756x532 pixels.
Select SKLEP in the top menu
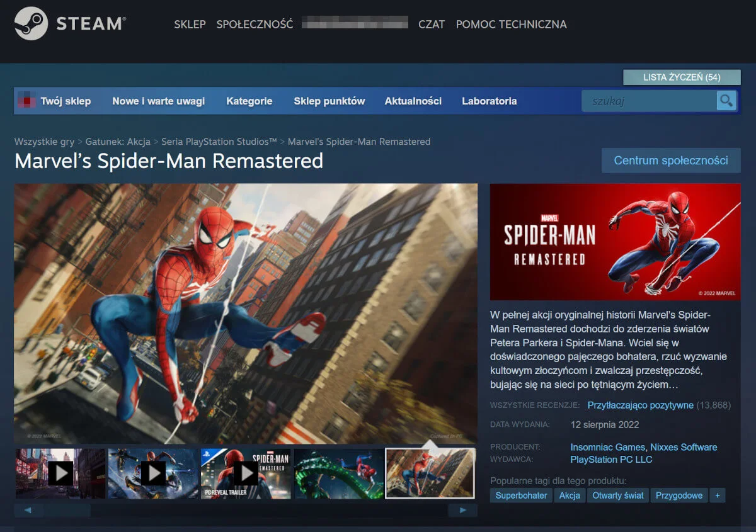(190, 24)
